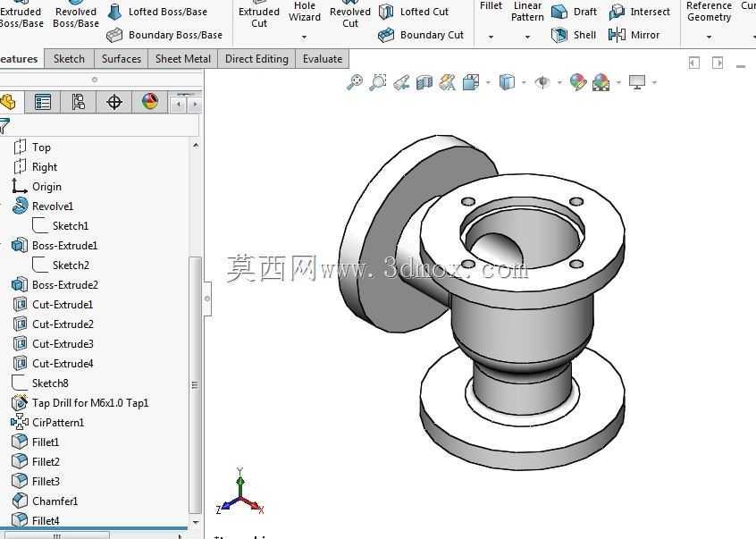Click the Dynamic Annotation Views icon

[x=448, y=82]
